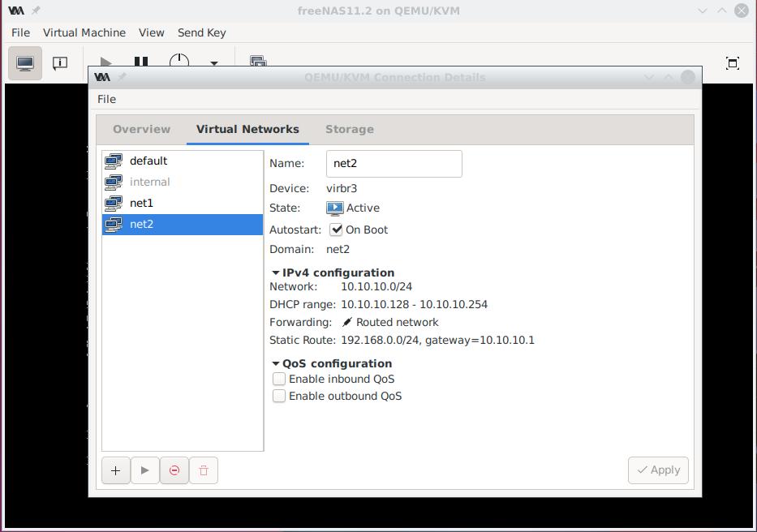This screenshot has width=757, height=532.
Task: Switch to the Storage tab
Action: pyautogui.click(x=349, y=129)
